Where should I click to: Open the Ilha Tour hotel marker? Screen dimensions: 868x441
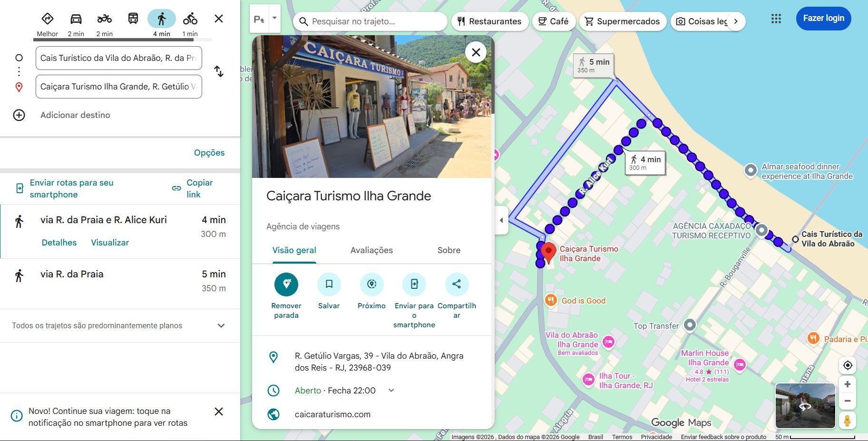coord(588,380)
